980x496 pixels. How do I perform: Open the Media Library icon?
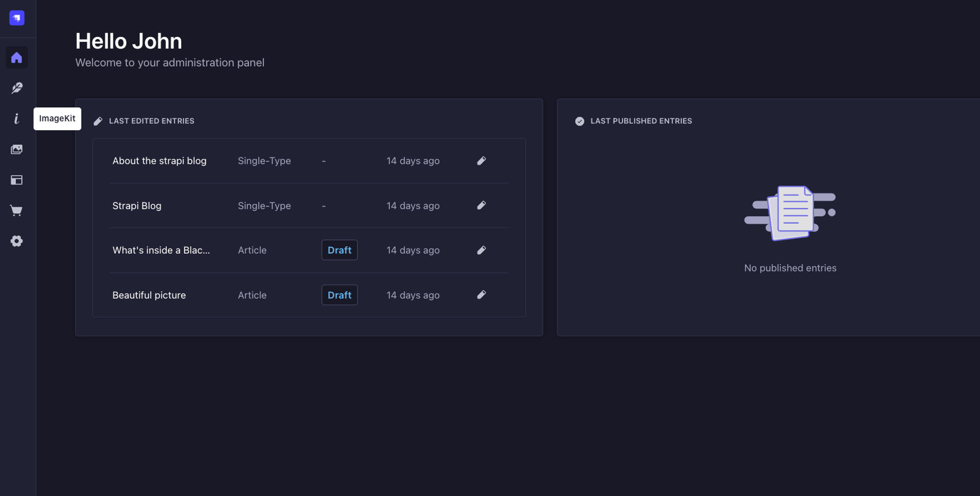17,149
